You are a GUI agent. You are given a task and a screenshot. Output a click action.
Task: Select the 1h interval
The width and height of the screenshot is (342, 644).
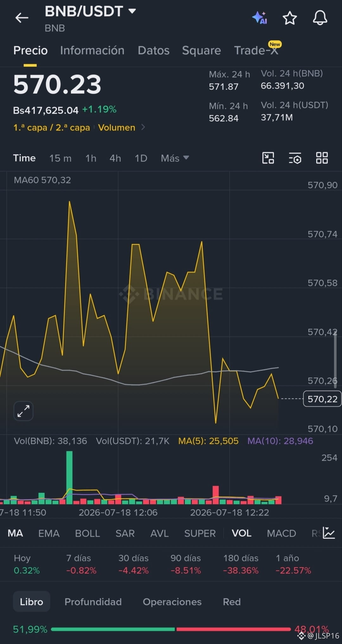coord(91,158)
